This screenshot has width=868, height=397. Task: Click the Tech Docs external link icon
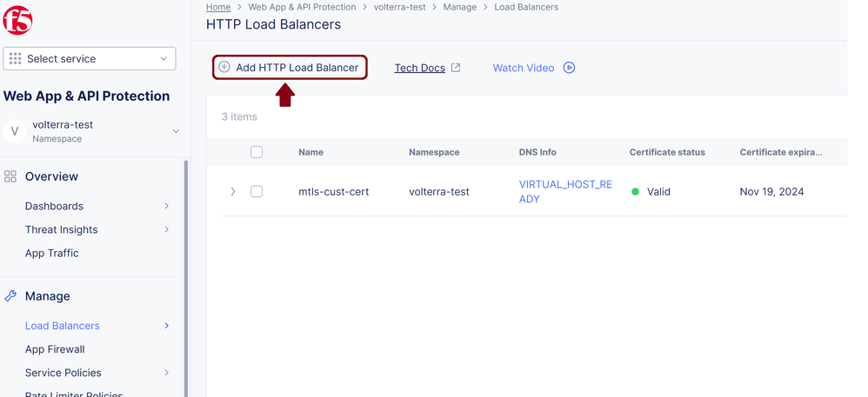456,68
